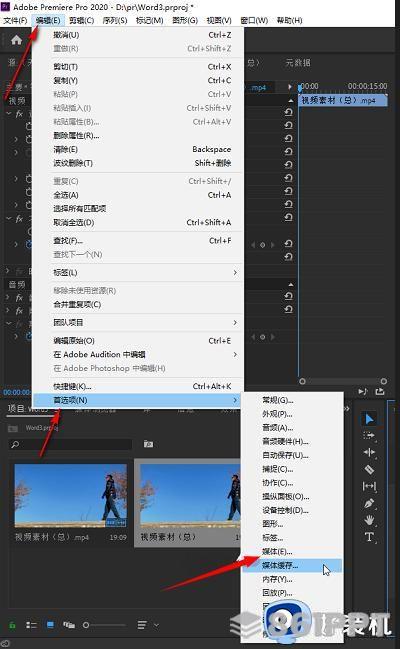Select the Slip tool
Viewport: 400px width, 649px height.
click(x=369, y=486)
